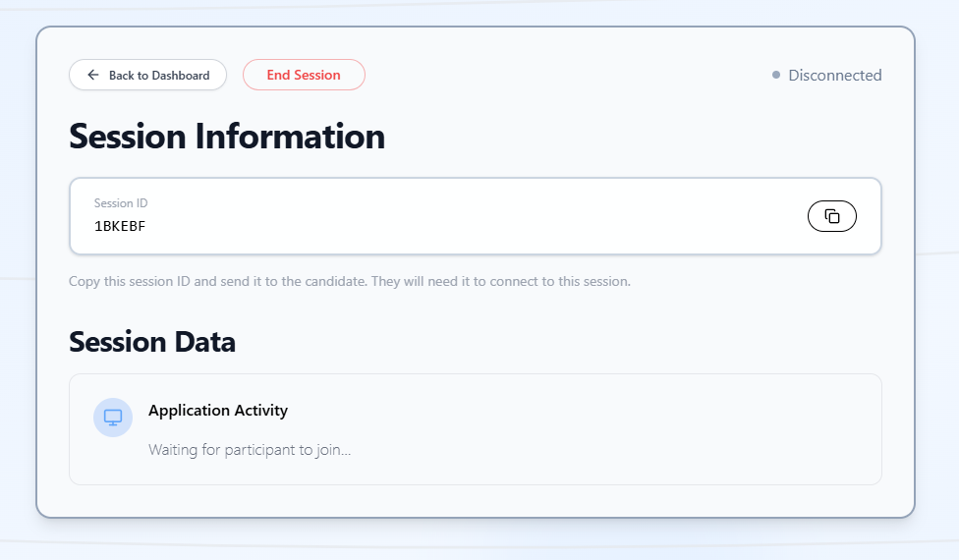End the session with the red button
This screenshot has width=959, height=560.
tap(304, 75)
